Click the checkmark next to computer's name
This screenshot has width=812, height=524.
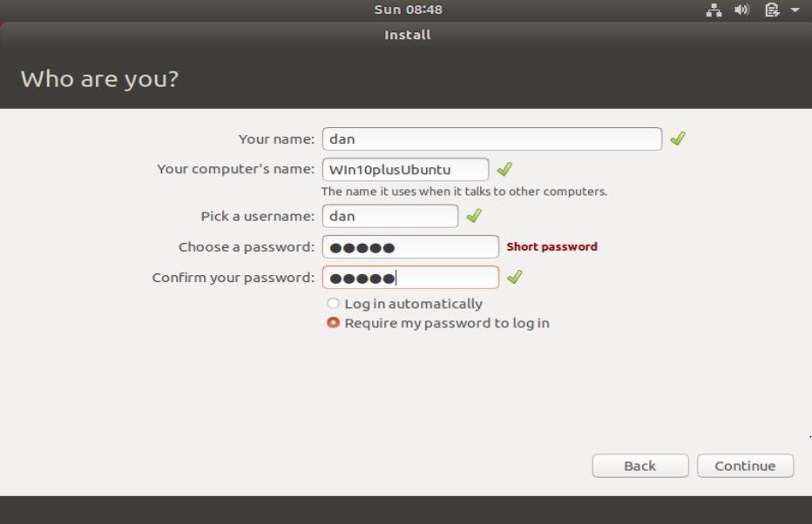pos(503,169)
